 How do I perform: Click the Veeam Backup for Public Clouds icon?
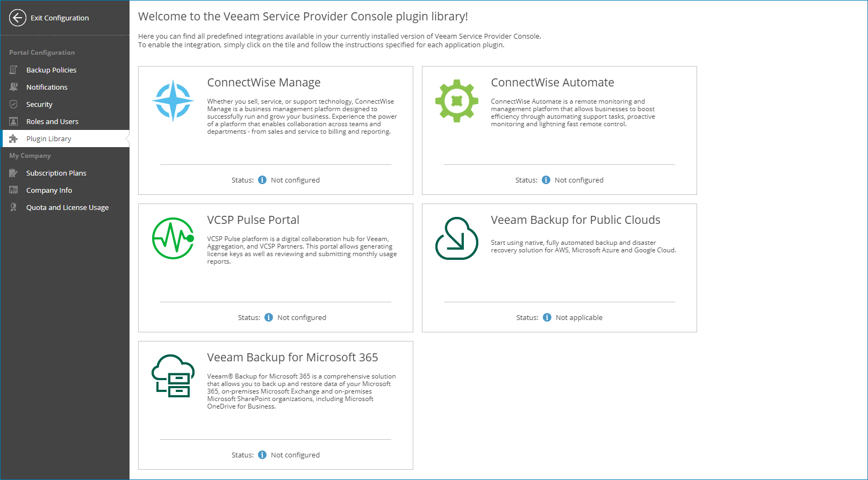[456, 238]
